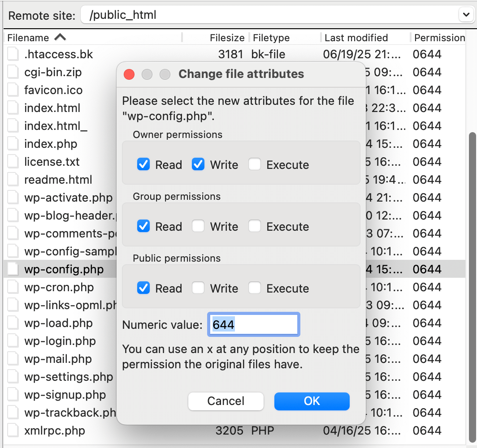Click the file icon of wp-login.php
Screen dimensions: 477x448
click(13, 341)
